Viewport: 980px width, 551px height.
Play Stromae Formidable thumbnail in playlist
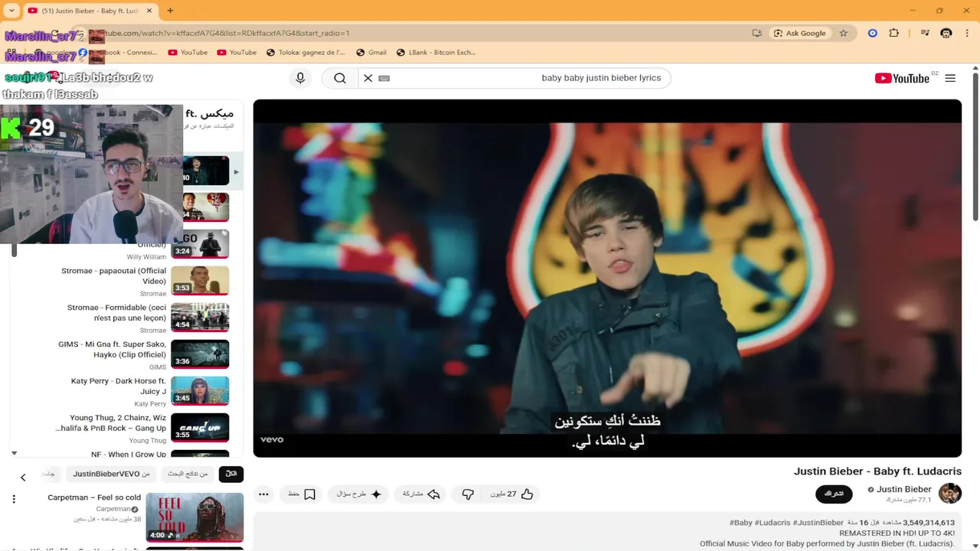[x=200, y=317]
